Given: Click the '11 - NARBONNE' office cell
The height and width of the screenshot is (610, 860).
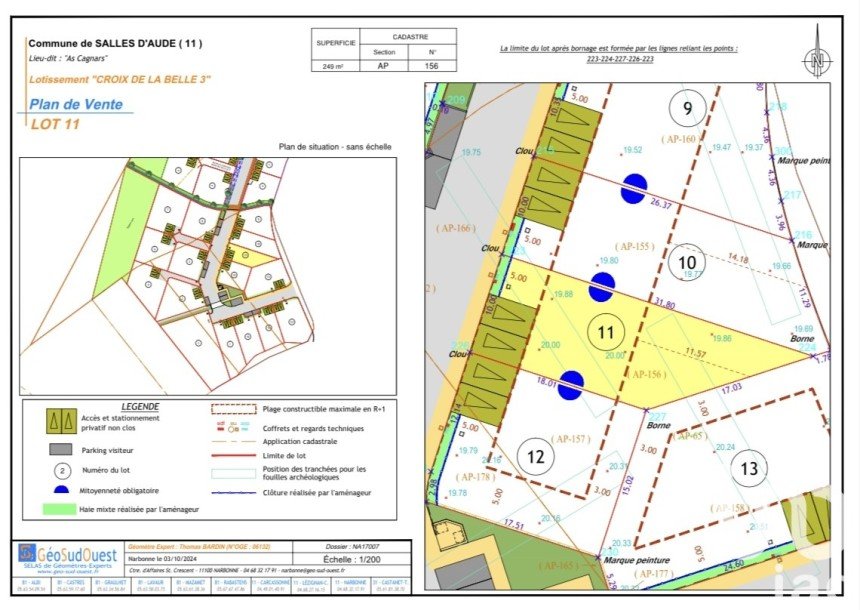Looking at the screenshot, I should click(352, 583).
